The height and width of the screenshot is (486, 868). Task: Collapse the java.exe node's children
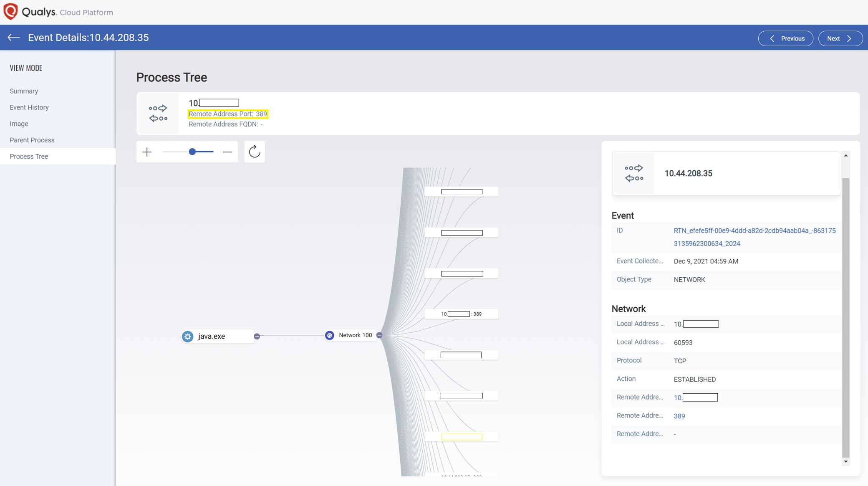257,335
